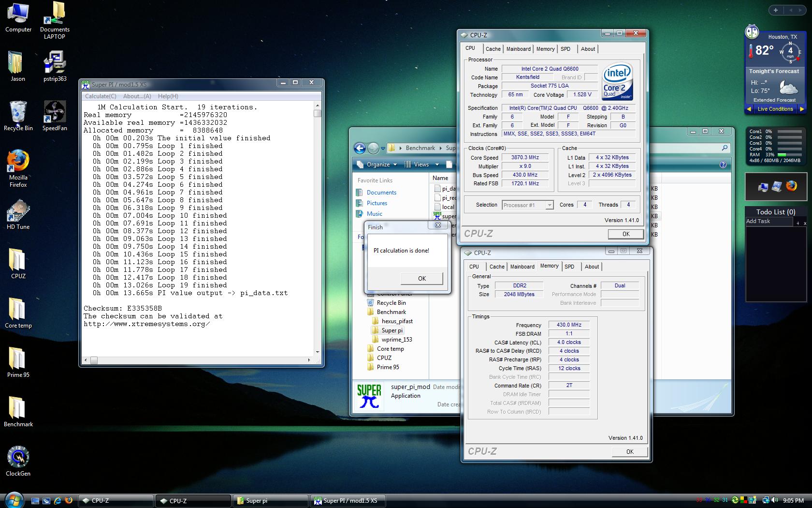Open Documents in Explorer Favorite Links
This screenshot has width=812, height=508.
pyautogui.click(x=381, y=193)
